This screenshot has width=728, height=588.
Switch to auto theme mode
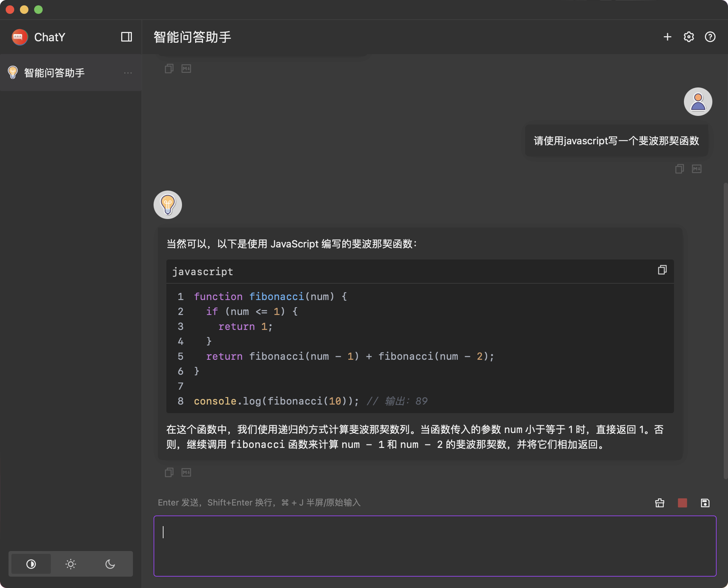click(x=31, y=564)
